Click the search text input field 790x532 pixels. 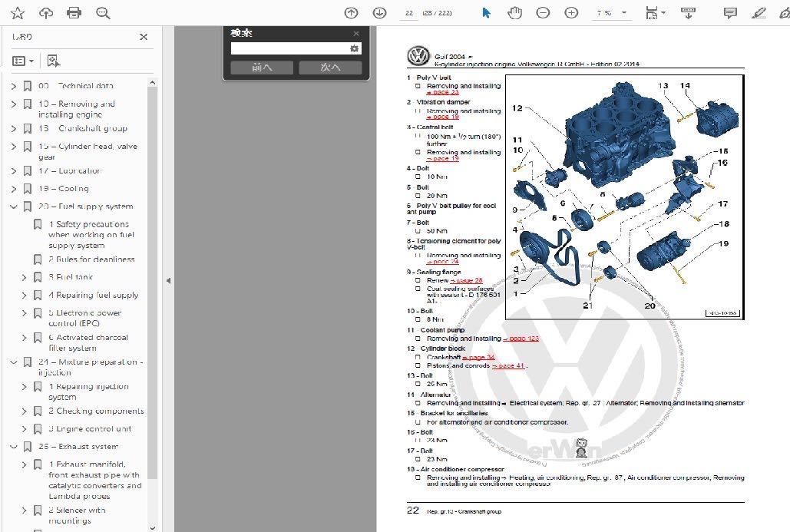pos(290,48)
